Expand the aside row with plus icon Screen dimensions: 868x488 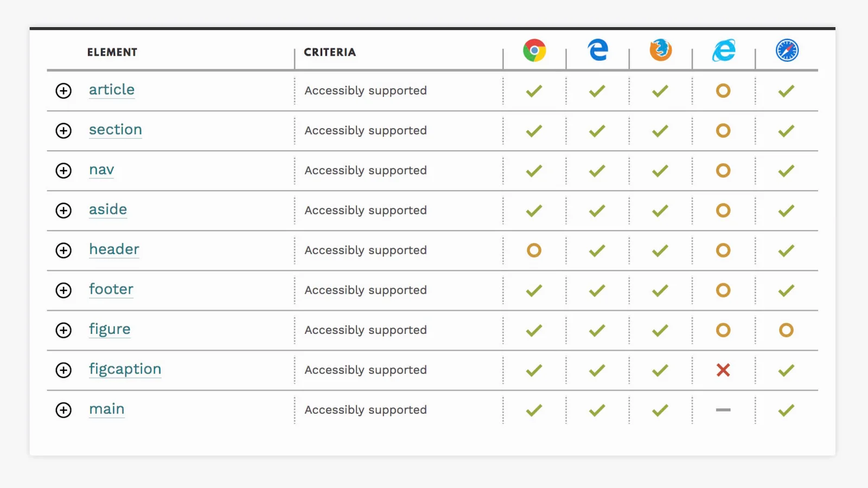pyautogui.click(x=63, y=210)
